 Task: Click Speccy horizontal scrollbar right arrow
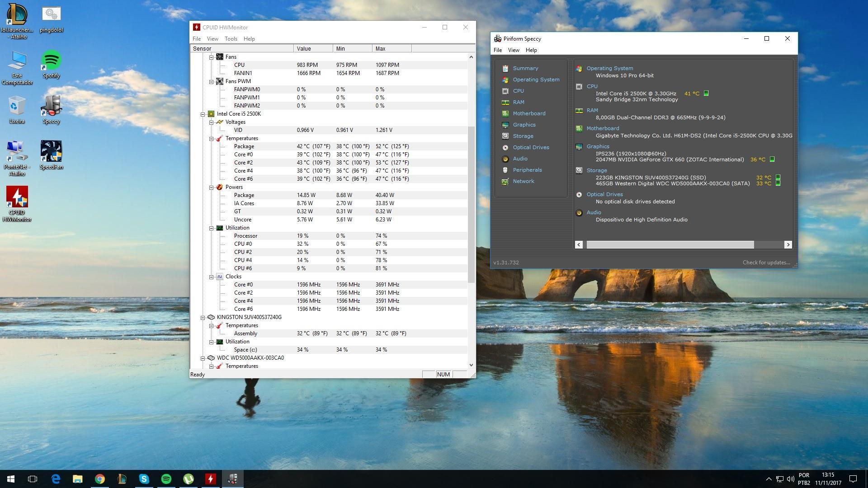point(788,244)
